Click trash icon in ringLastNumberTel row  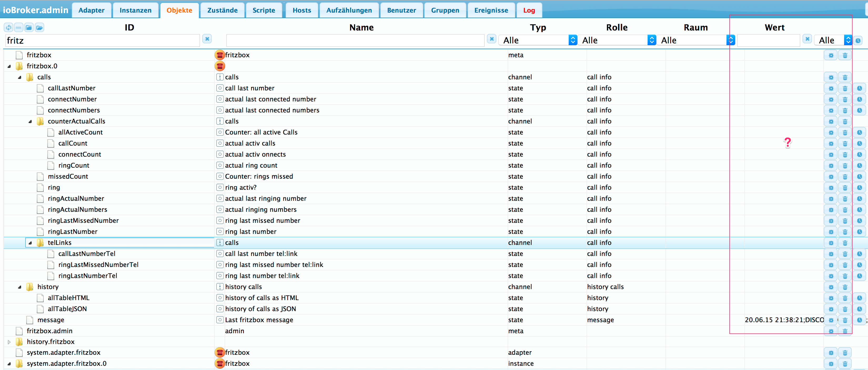(x=845, y=276)
